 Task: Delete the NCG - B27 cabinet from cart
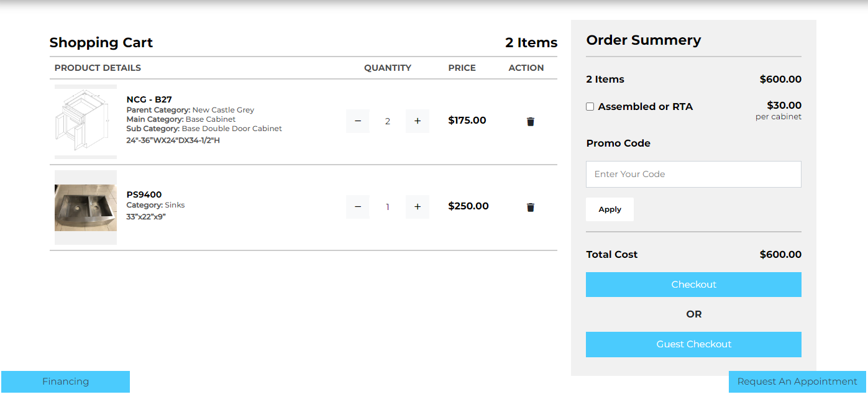530,122
